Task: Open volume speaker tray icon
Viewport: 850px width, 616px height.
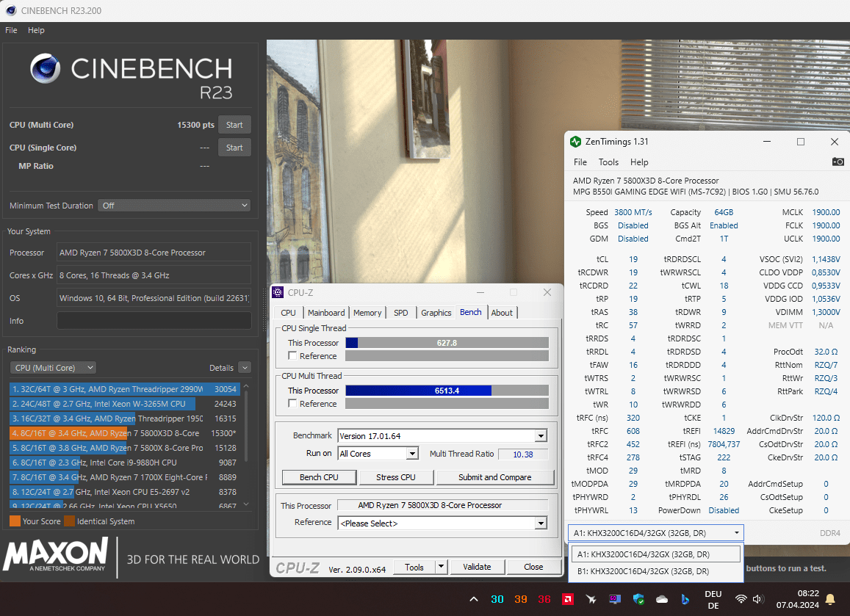Action: click(758, 599)
